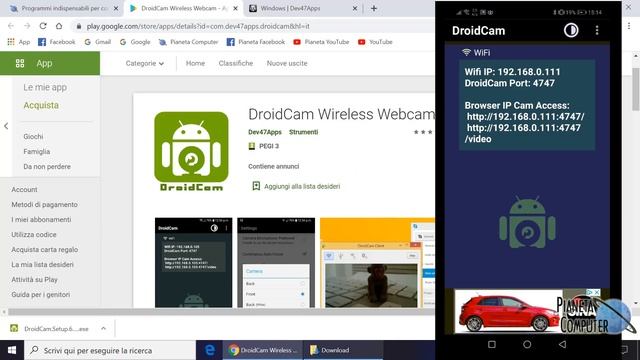Toggle DroidCam dim screen contrast icon
640x360 pixels.
[571, 30]
